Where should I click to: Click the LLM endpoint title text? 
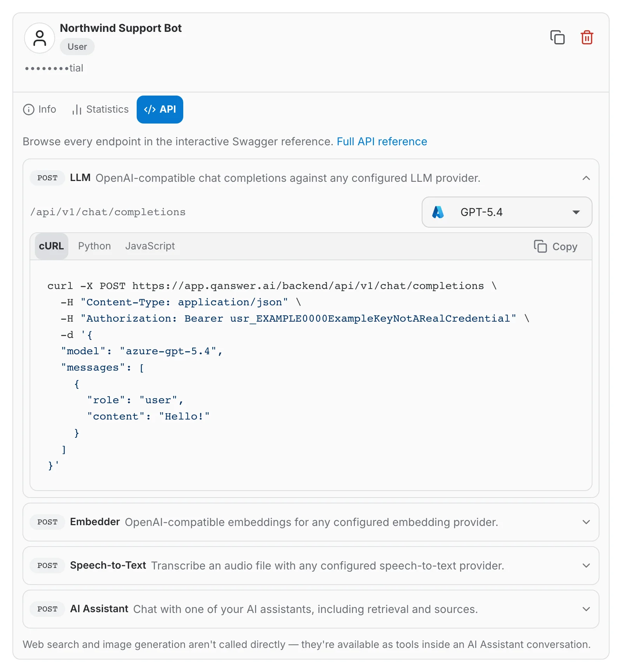80,178
